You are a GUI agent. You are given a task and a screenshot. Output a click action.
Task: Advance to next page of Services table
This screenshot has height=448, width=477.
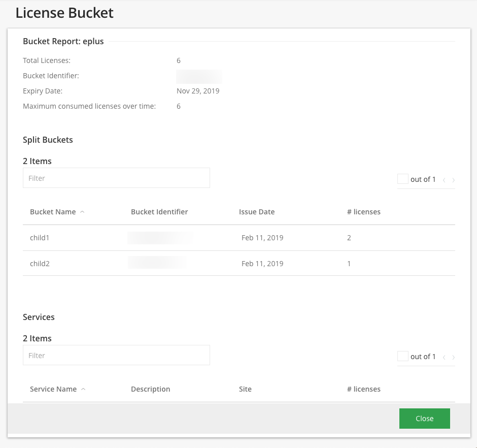coord(453,357)
